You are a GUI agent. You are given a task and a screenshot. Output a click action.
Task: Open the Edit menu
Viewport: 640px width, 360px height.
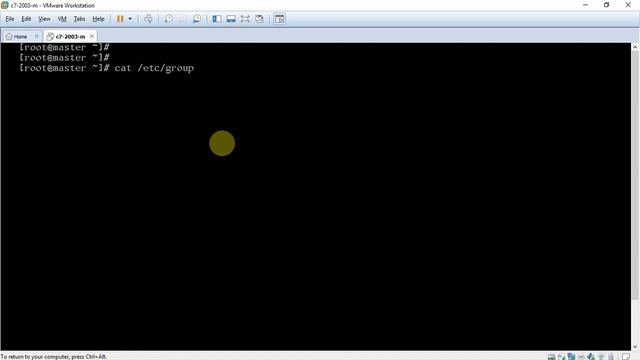pyautogui.click(x=26, y=19)
